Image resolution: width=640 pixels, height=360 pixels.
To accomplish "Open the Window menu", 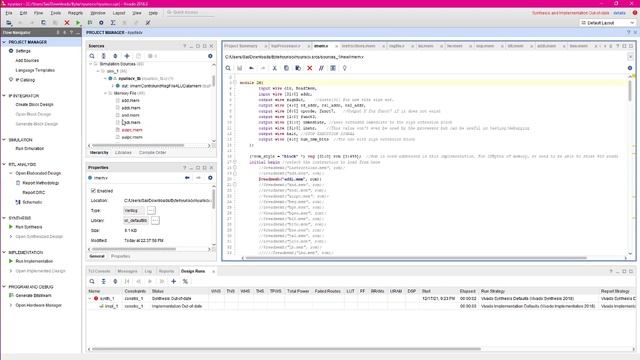I will pyautogui.click(x=98, y=13).
